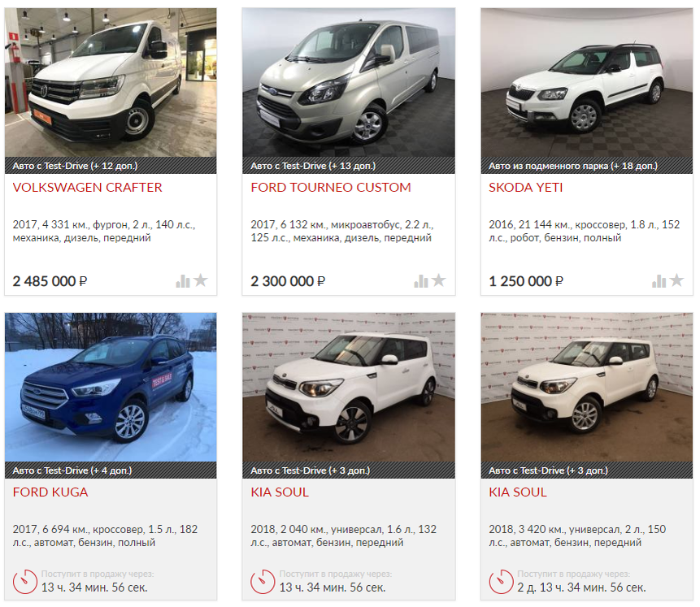Star the Volkswagen Crafter as favorite

[201, 280]
